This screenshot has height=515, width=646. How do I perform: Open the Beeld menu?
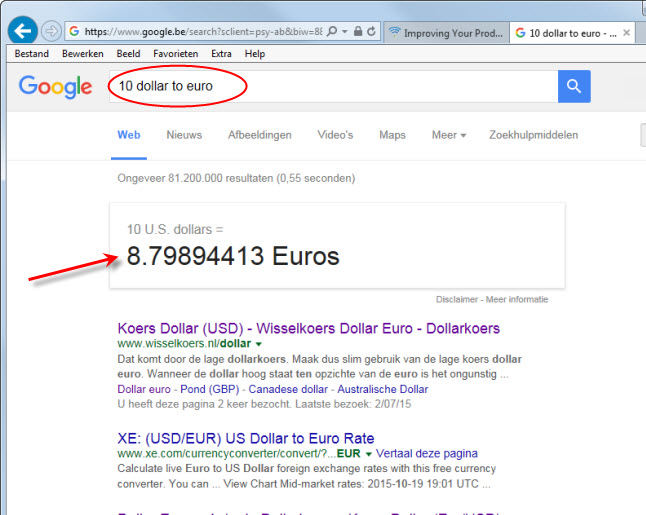click(128, 54)
